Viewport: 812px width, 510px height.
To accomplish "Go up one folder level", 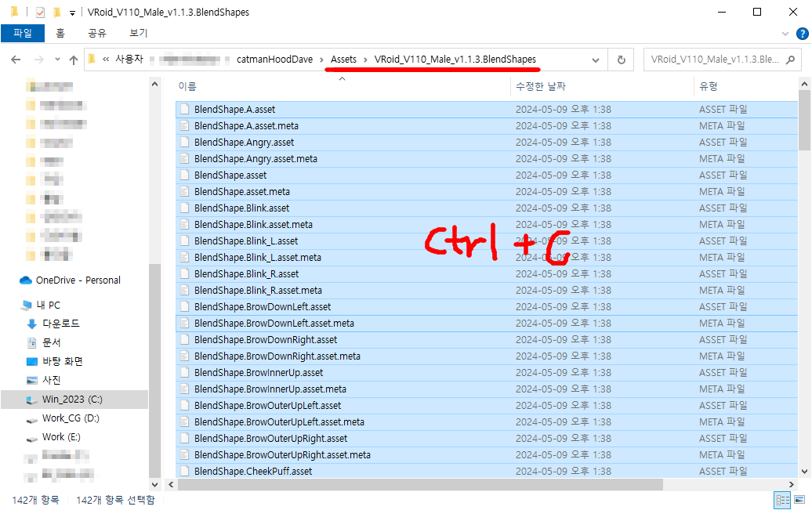I will pyautogui.click(x=74, y=60).
